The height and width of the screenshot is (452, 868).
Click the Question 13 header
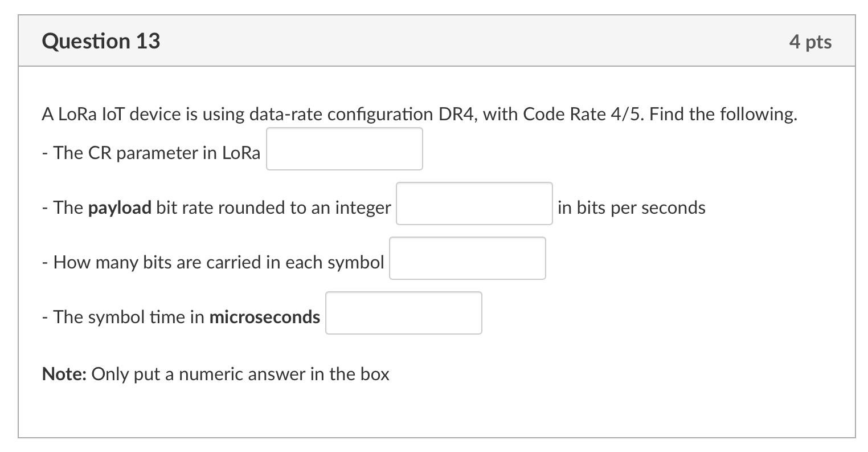[100, 40]
